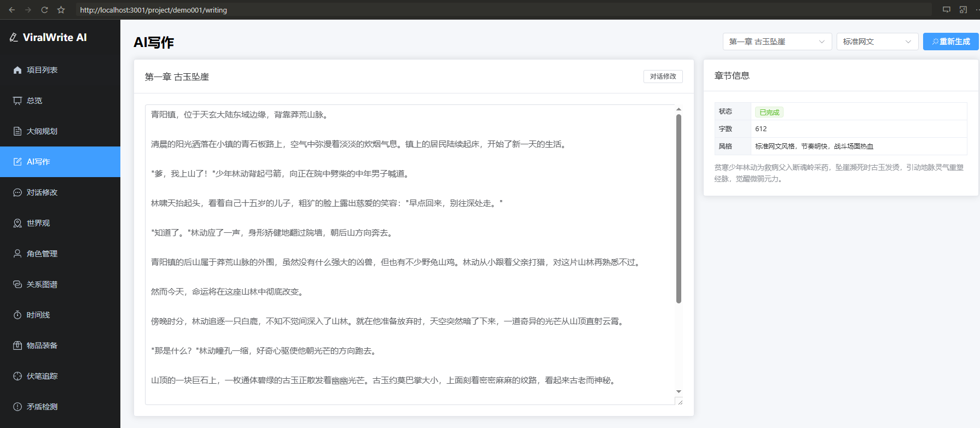980x428 pixels.
Task: Click the aperture icon beside 伏笔追踪
Action: 18,376
